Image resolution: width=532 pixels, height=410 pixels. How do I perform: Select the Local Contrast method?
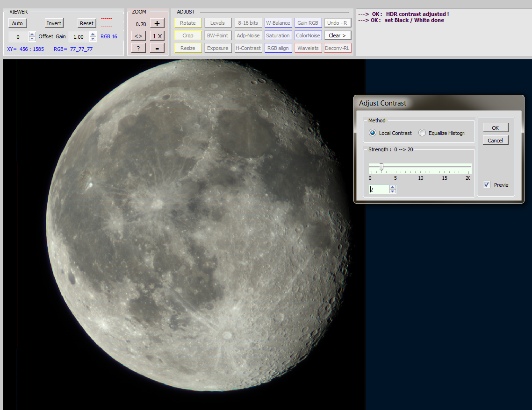373,133
